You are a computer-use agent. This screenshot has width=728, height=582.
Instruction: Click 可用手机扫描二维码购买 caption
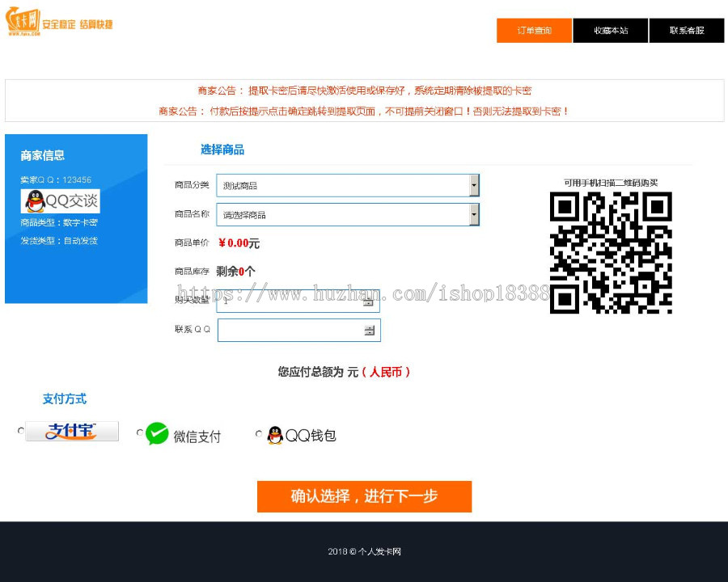coord(611,183)
